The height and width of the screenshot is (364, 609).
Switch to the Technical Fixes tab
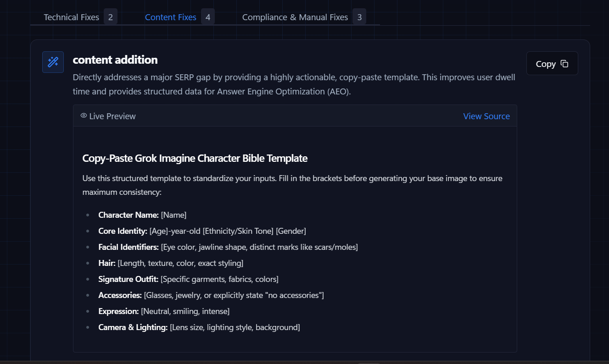pyautogui.click(x=71, y=17)
